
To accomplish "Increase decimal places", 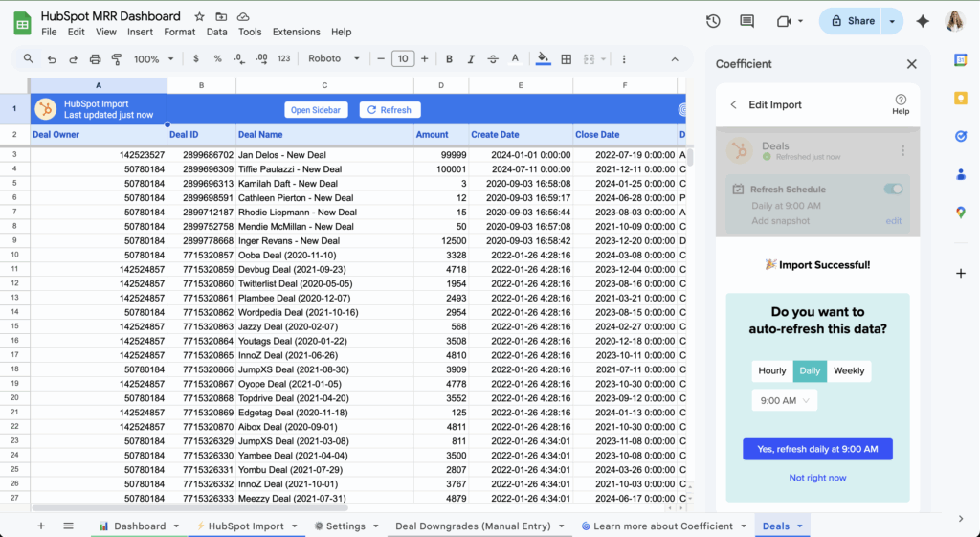I will coord(261,58).
